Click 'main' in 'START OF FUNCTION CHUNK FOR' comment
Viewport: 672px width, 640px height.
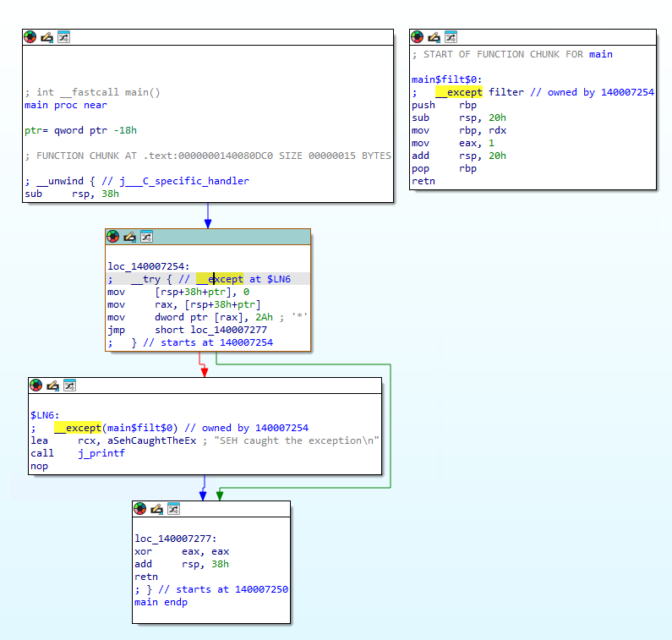(601, 54)
